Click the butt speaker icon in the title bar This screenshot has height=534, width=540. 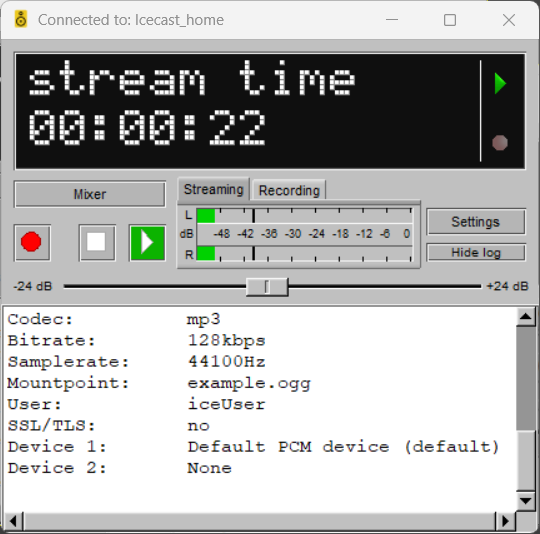(21, 19)
